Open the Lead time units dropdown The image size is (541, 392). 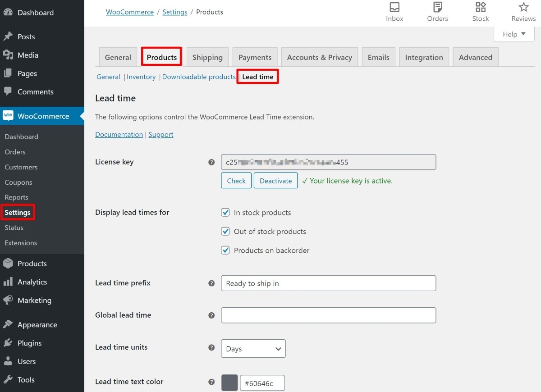[x=253, y=349]
